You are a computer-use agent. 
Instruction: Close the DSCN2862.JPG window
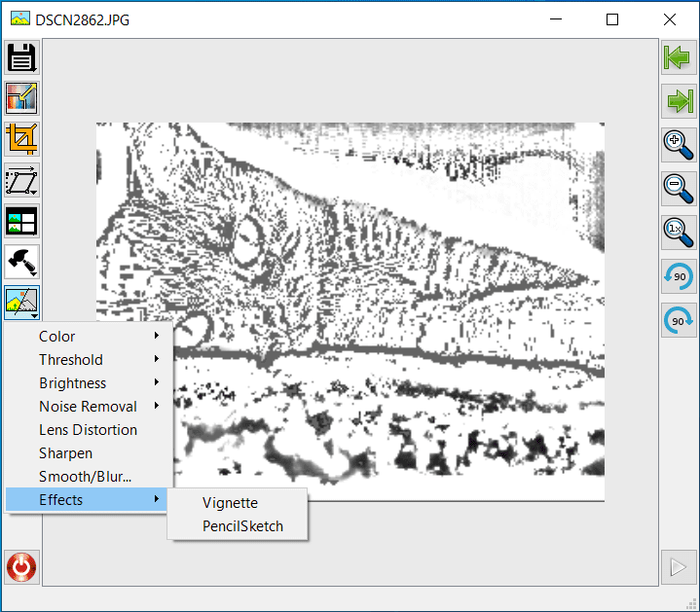(669, 19)
